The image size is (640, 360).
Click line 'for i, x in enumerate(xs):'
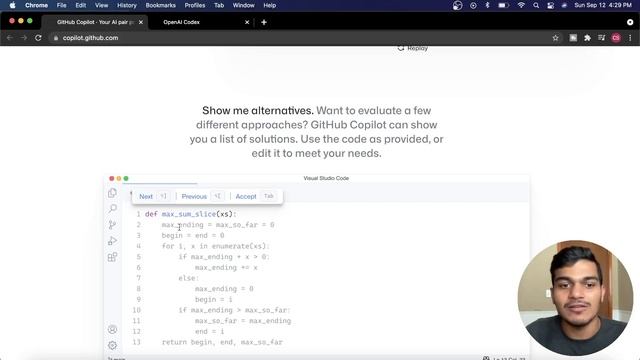(216, 246)
